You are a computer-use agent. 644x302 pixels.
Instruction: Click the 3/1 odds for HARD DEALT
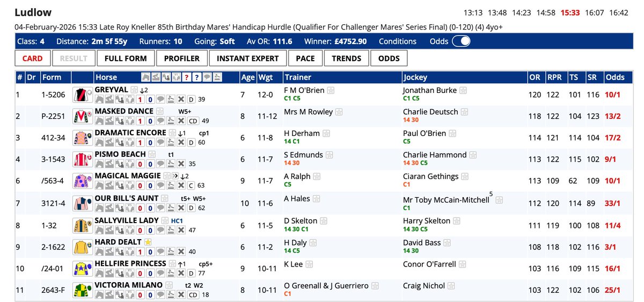pyautogui.click(x=613, y=247)
